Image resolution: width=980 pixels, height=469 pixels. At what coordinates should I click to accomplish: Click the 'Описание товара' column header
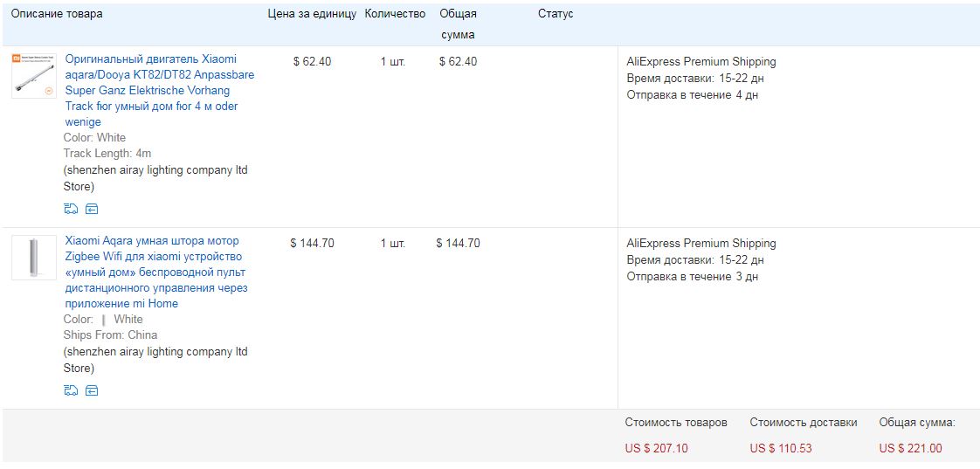click(56, 14)
